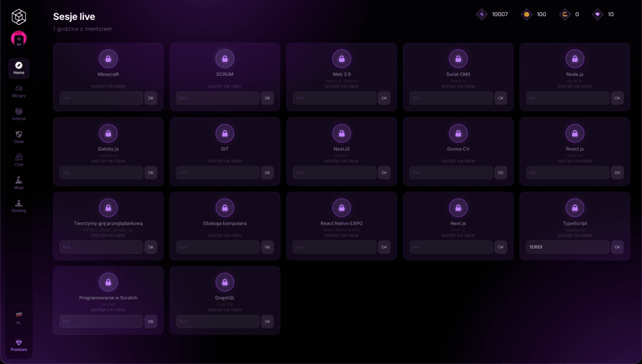Click the lock icon on the NestJS card
Image resolution: width=642 pixels, height=364 pixels.
pyautogui.click(x=341, y=133)
